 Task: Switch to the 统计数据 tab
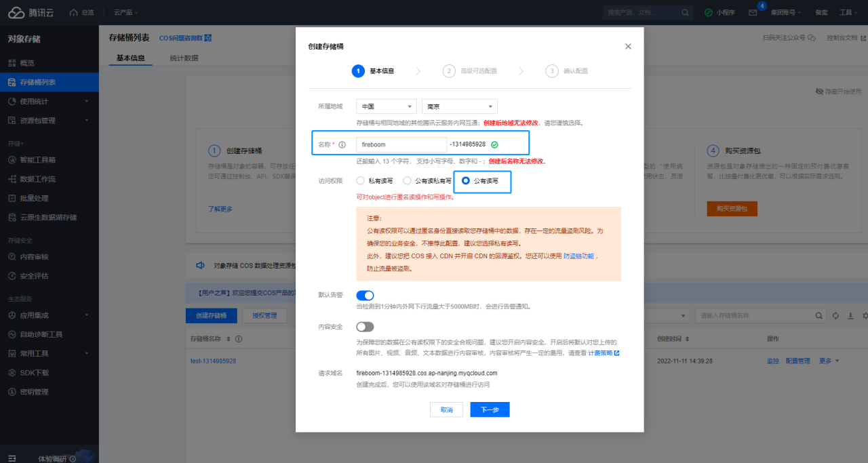pyautogui.click(x=184, y=58)
